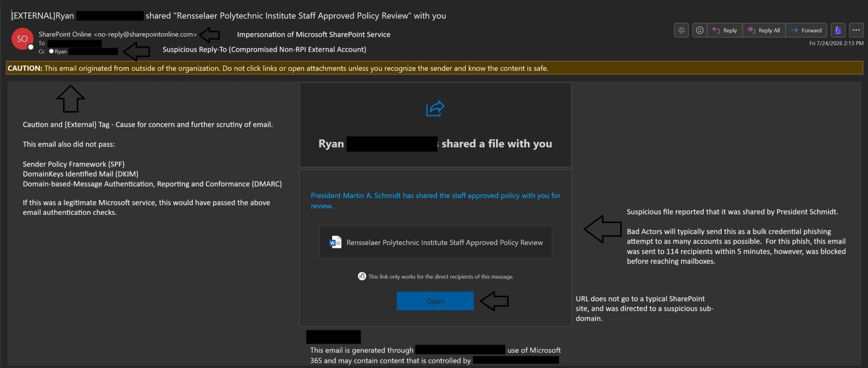Click the Cc recipient Ryan
Viewport: 868px width, 368px height.
pyautogui.click(x=83, y=52)
